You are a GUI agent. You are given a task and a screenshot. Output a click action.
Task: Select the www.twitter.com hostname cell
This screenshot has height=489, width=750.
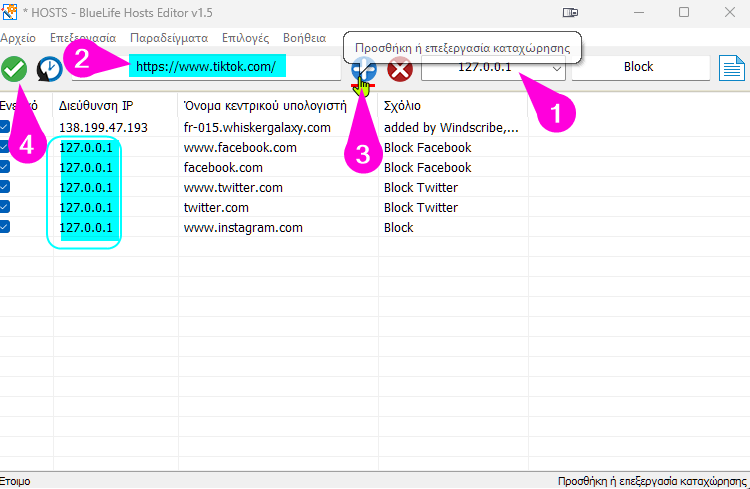click(x=233, y=188)
